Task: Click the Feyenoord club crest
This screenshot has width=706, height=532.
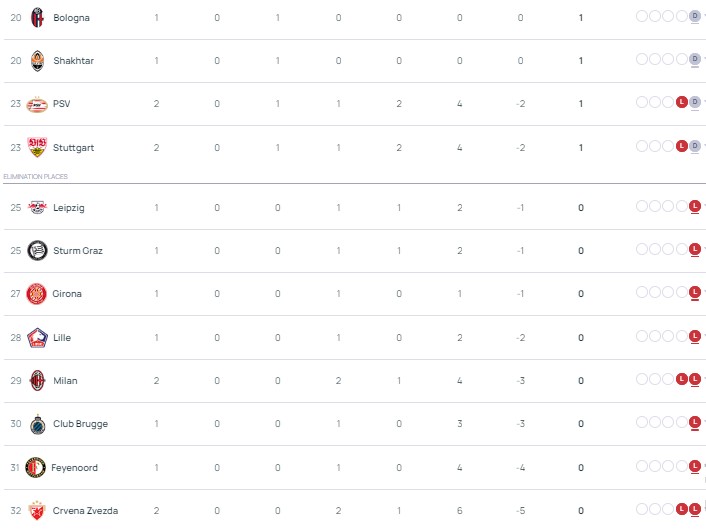Action: coord(37,467)
